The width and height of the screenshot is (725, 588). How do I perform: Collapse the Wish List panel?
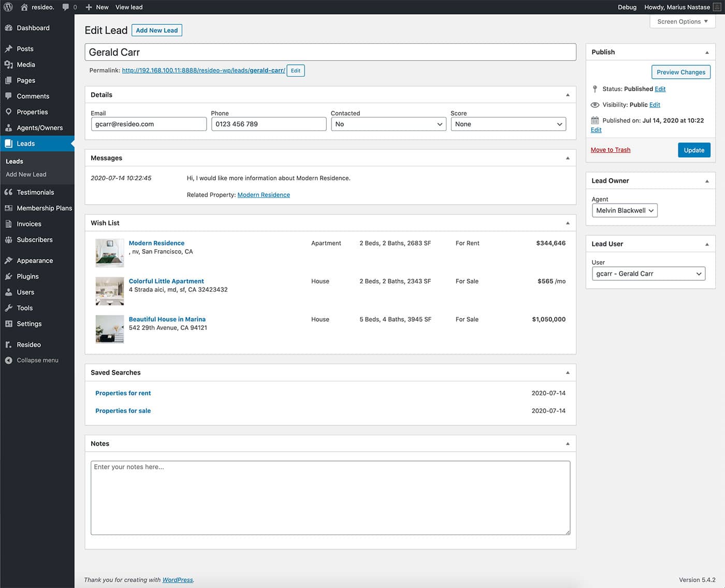coord(568,223)
